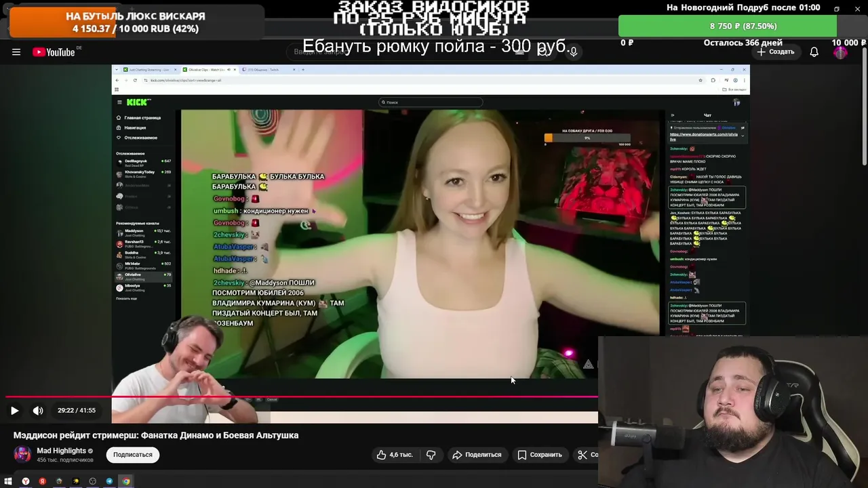Switch to Google Chrome in the taskbar

[x=126, y=481]
